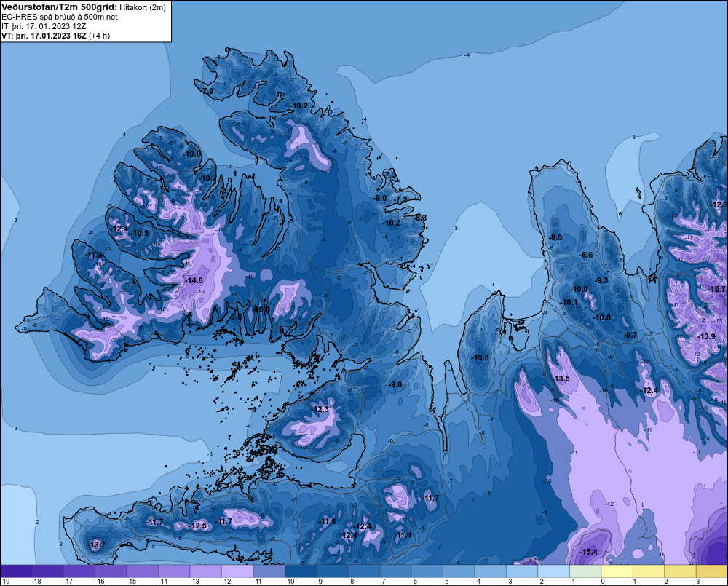Viewport: 728px width, 586px height.
Task: Click the valid time 'VT: þri. 17.01.2023 16Z'
Action: click(44, 36)
